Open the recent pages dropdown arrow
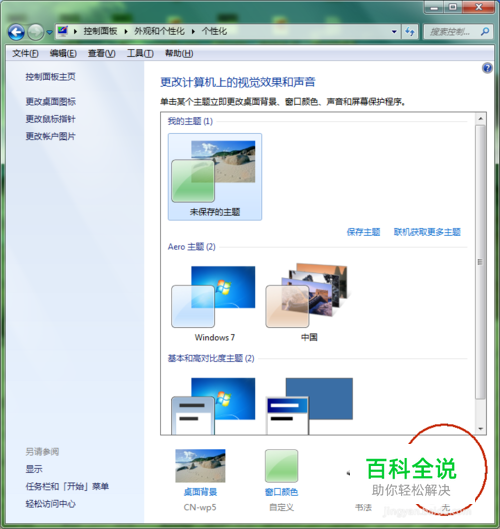Viewport: 500px width, 529px height. 49,32
